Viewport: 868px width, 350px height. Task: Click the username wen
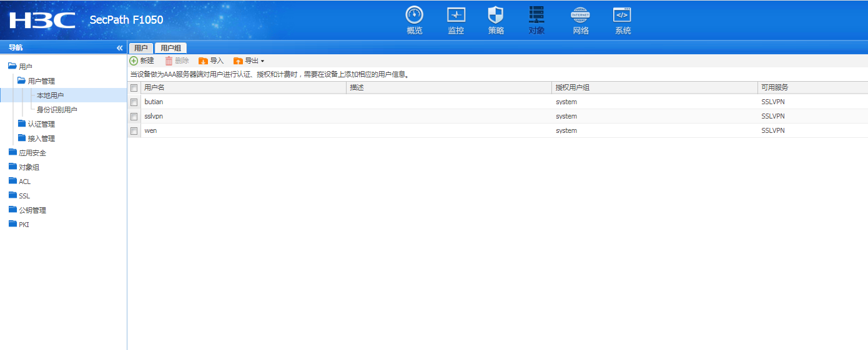click(x=150, y=131)
